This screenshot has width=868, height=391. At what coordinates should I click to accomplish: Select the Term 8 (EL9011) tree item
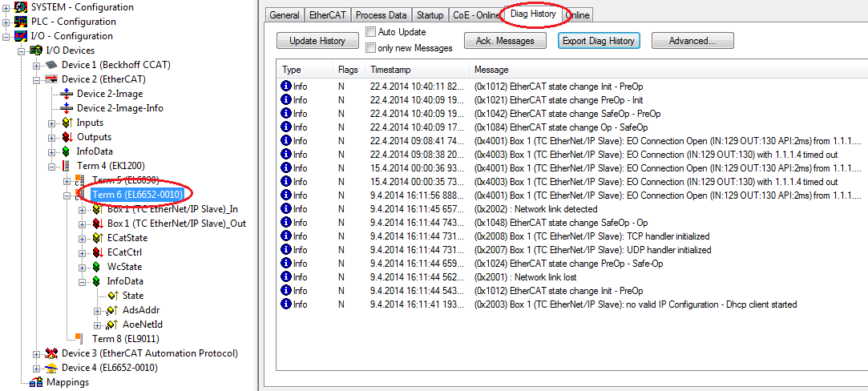125,338
